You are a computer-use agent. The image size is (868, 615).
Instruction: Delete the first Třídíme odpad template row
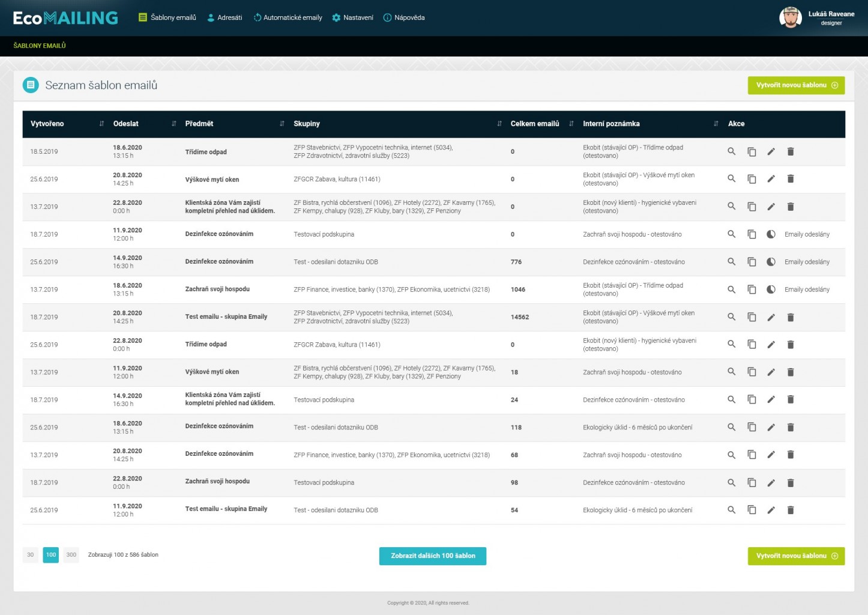click(790, 151)
